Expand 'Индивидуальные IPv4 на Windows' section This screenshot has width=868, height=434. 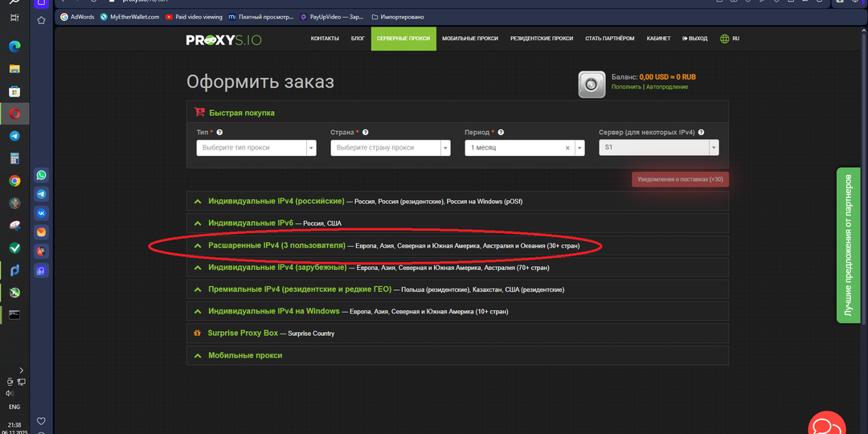pos(457,311)
